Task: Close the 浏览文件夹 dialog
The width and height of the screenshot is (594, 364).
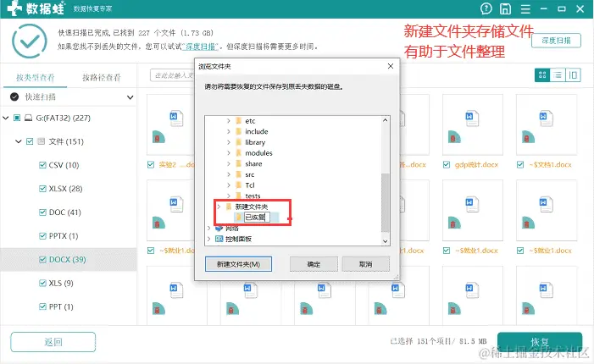Action: (391, 66)
